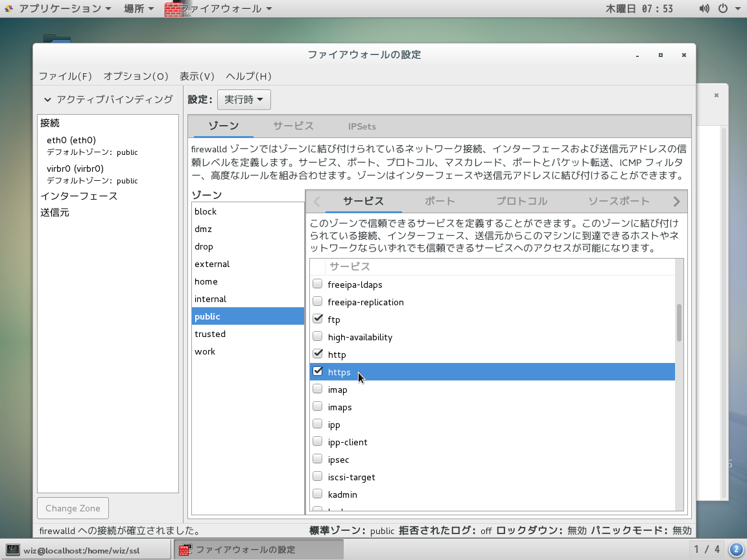
Task: Click the Change Zone button
Action: click(x=73, y=508)
